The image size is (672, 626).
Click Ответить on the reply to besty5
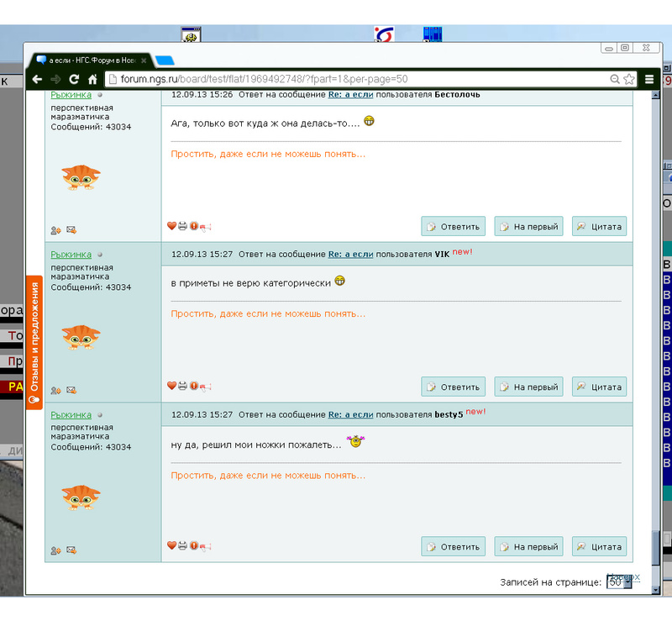click(453, 547)
